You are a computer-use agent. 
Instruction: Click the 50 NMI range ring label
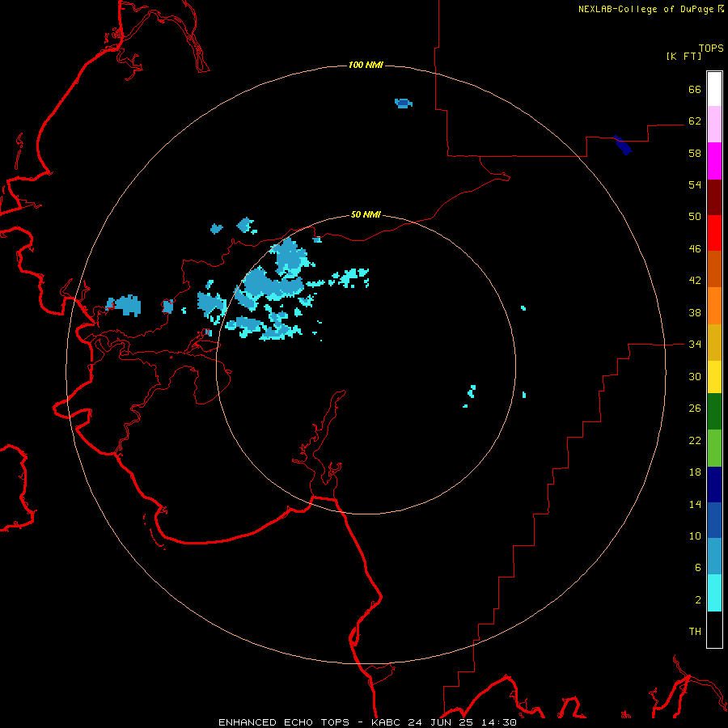(366, 214)
